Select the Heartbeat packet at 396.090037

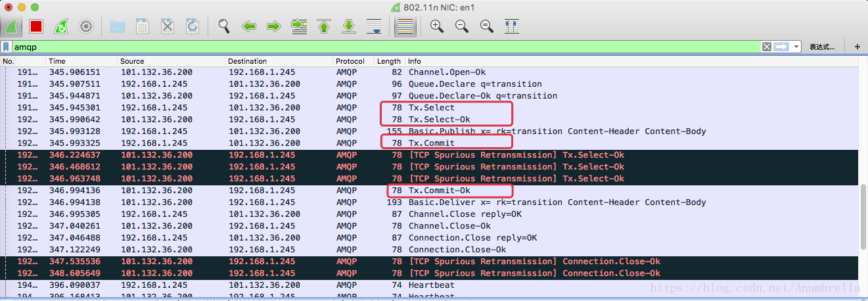[x=429, y=285]
